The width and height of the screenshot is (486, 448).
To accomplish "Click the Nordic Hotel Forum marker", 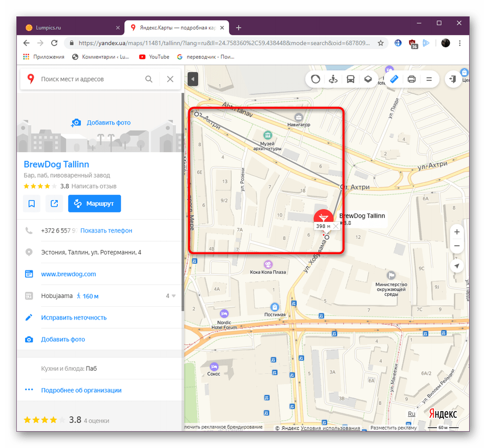I will (224, 314).
